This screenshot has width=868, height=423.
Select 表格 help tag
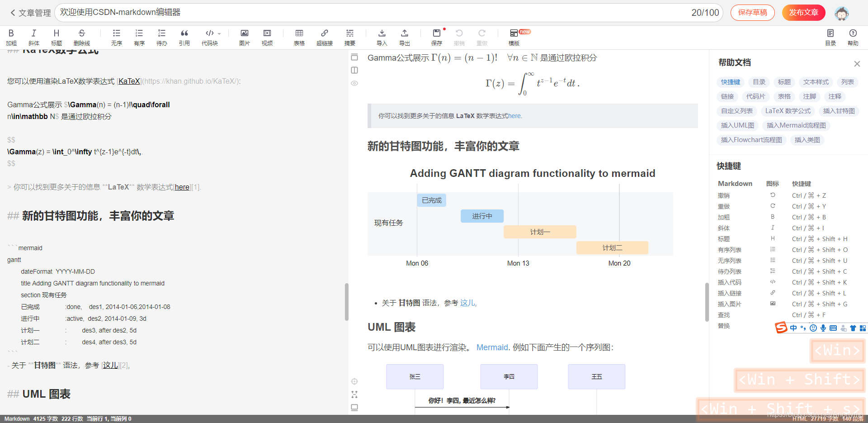pos(784,96)
